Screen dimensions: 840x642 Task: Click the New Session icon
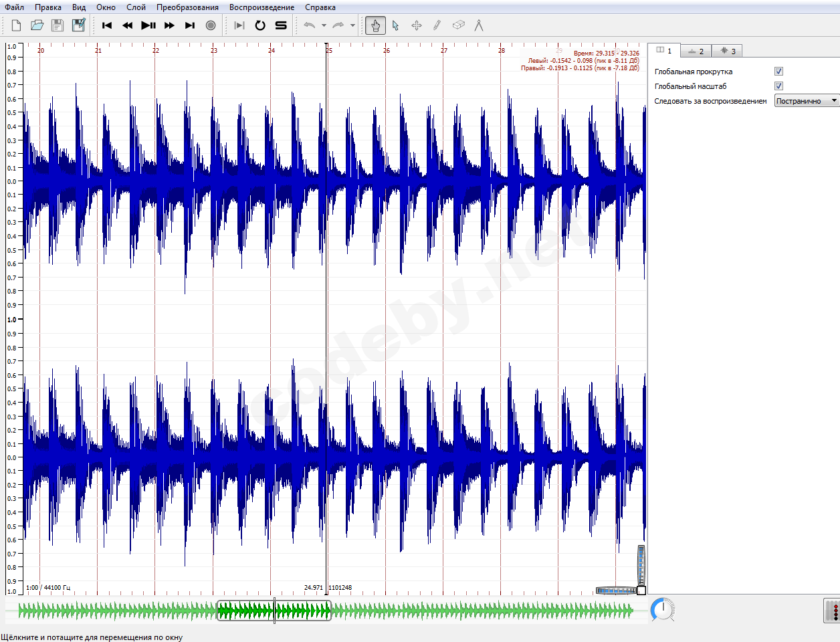point(16,25)
